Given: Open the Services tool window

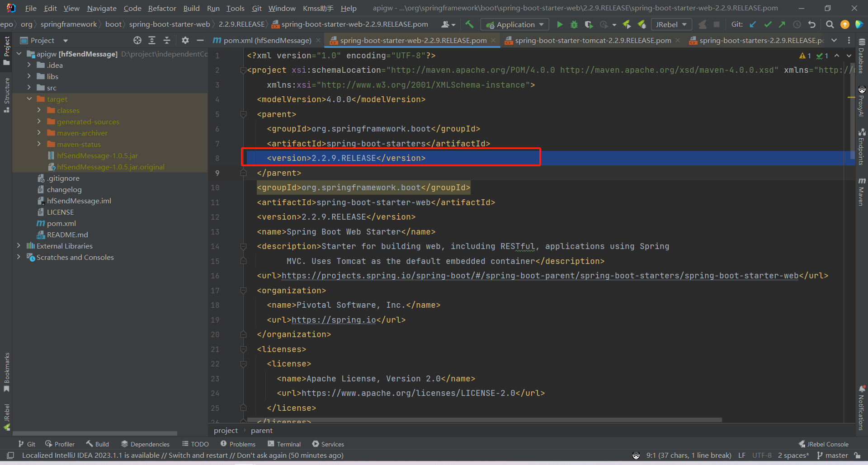Looking at the screenshot, I should tap(328, 444).
